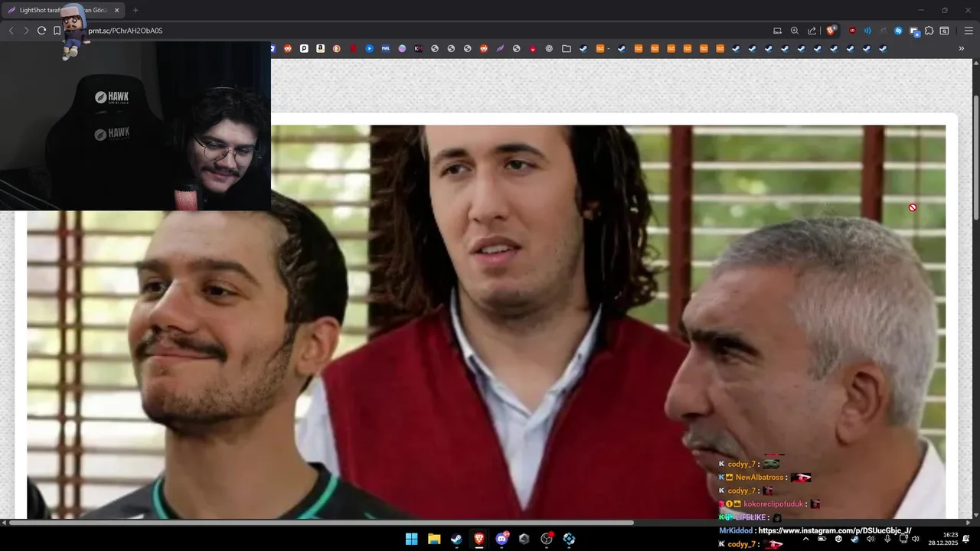Open the MAL bookmark
The width and height of the screenshot is (980, 551).
(x=386, y=48)
